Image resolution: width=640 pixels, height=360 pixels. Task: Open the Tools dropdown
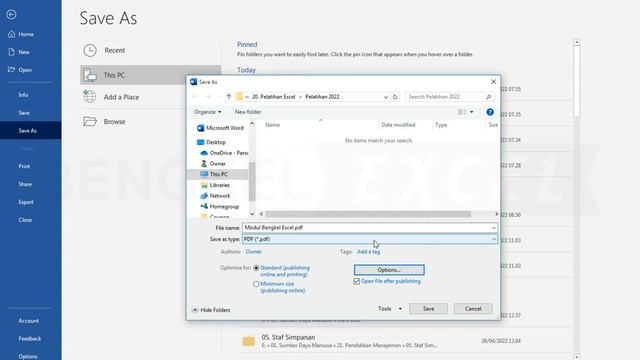point(390,309)
